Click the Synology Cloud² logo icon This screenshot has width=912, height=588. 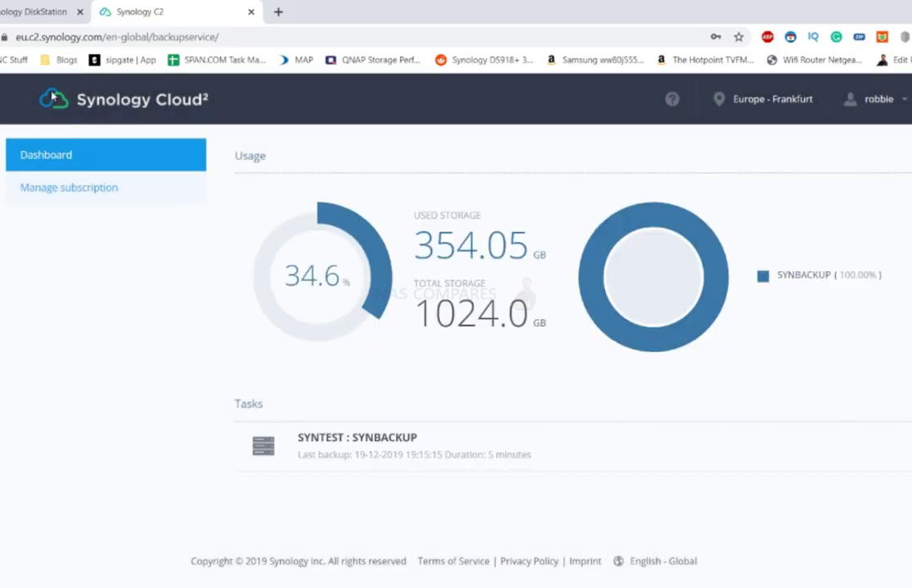(x=54, y=99)
